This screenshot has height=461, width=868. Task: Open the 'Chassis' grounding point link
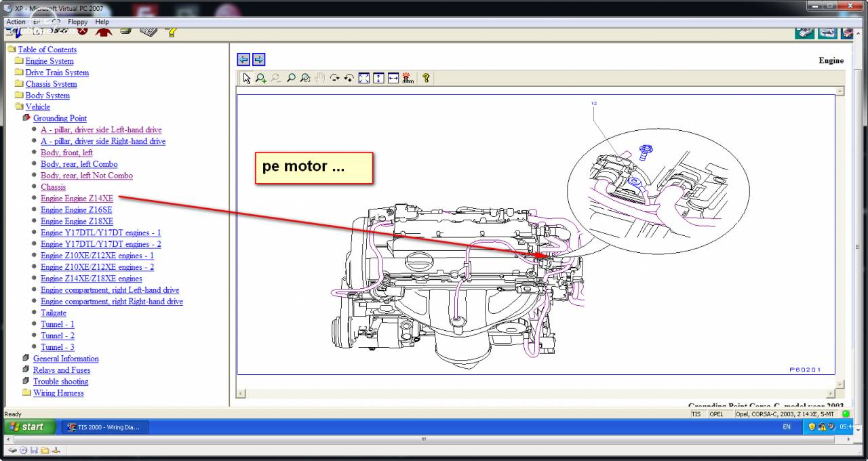pyautogui.click(x=53, y=187)
